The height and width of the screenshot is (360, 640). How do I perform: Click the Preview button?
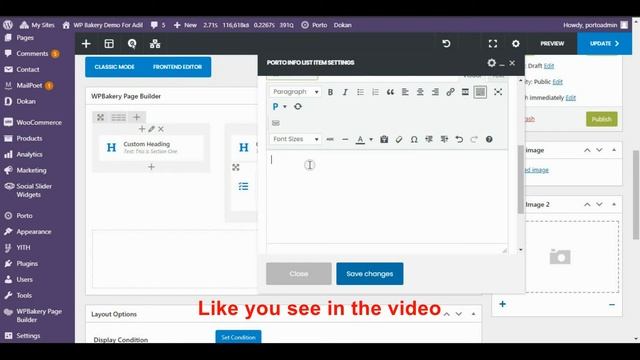552,44
